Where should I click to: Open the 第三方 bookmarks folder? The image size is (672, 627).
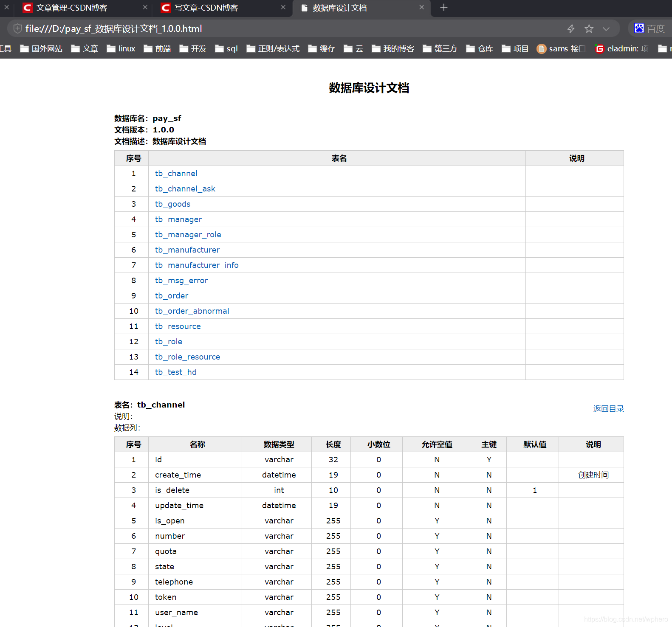click(440, 49)
